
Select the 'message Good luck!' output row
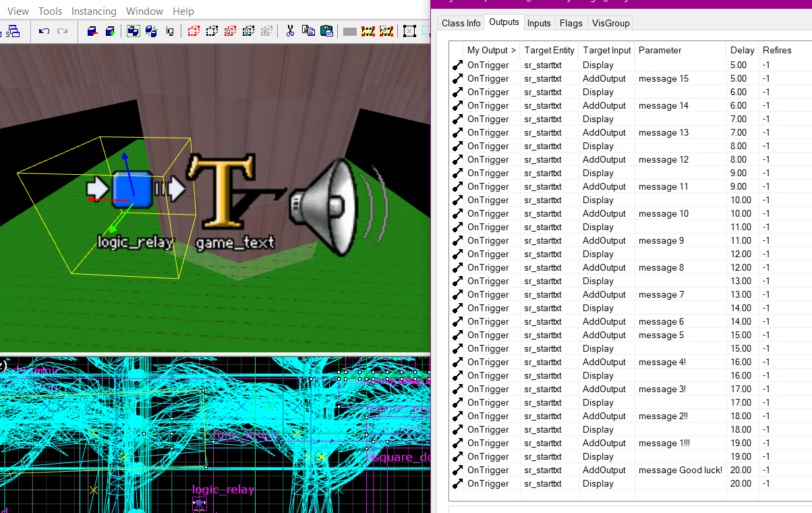click(680, 470)
